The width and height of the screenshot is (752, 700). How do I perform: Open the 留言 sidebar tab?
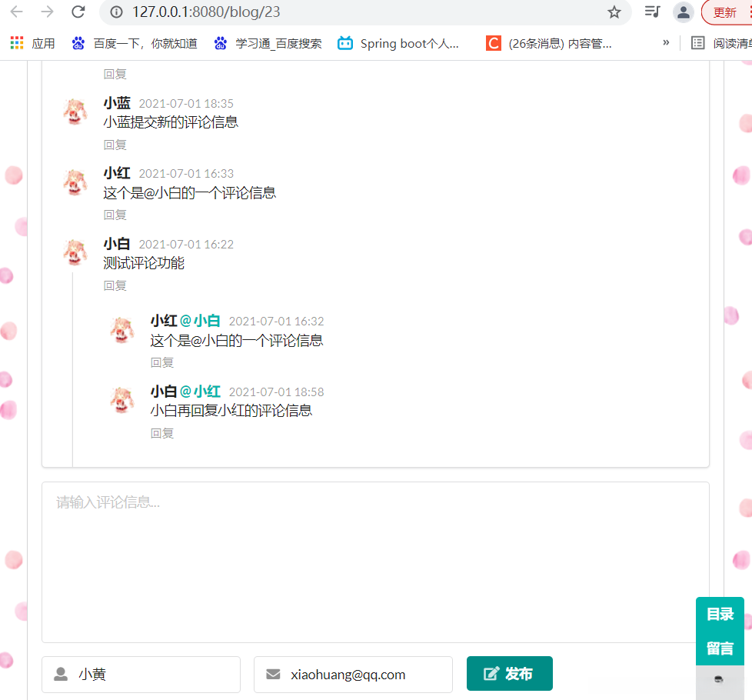720,648
